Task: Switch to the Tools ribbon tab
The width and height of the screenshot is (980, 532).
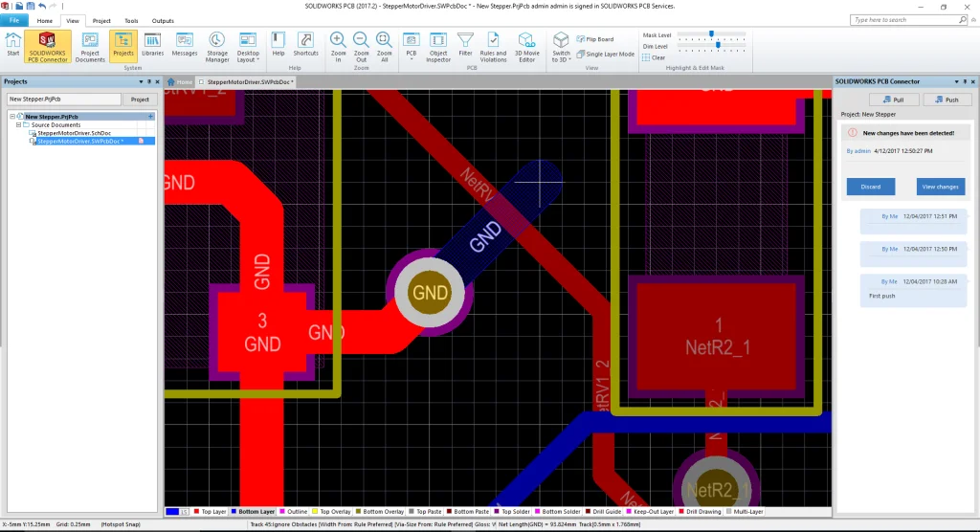Action: 131,20
